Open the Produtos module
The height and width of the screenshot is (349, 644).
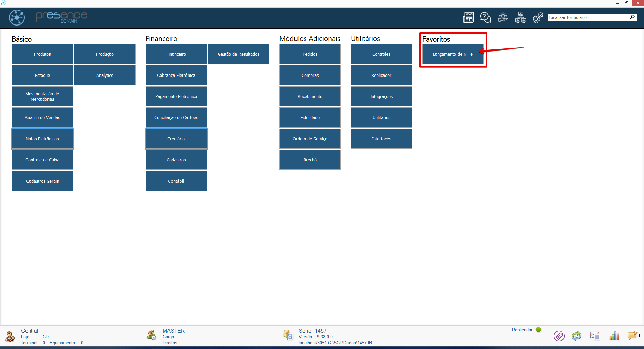click(x=42, y=54)
